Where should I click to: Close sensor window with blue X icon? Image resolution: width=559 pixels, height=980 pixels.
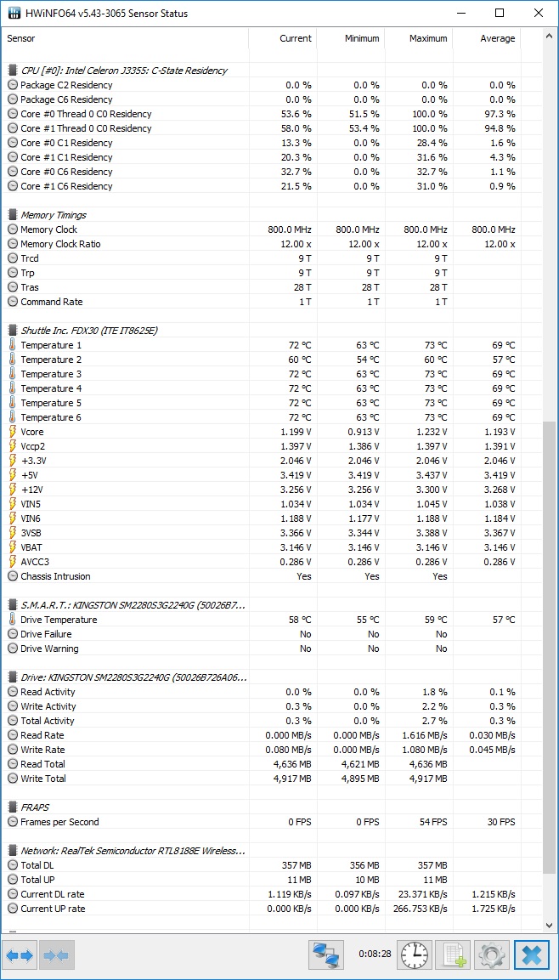[532, 955]
